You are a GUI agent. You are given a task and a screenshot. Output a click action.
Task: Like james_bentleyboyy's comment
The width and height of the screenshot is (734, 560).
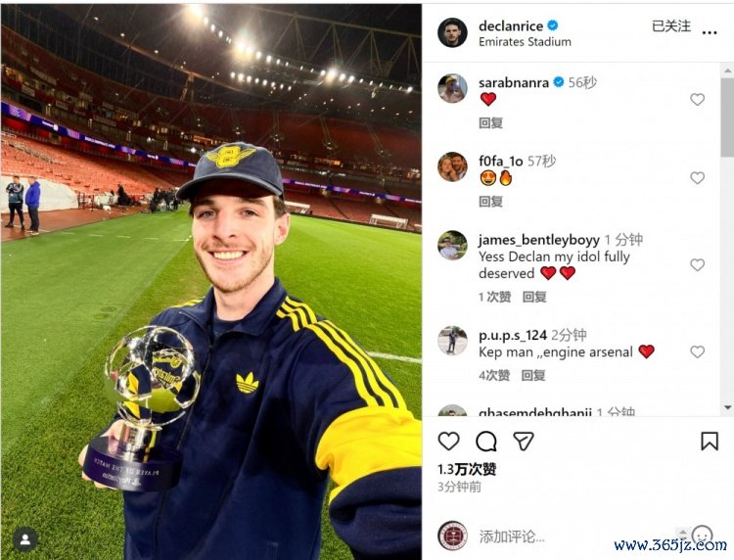click(x=697, y=265)
